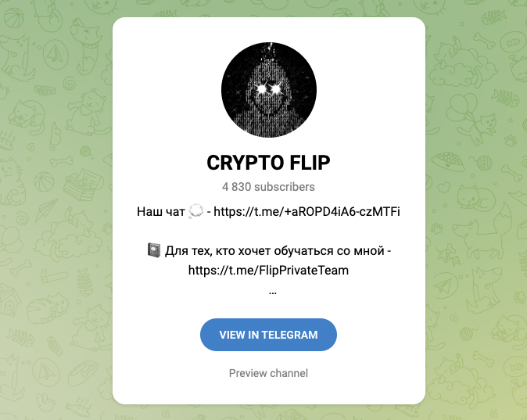Click the pet food bowl doodle at right
The width and height of the screenshot is (527, 420).
point(448,161)
